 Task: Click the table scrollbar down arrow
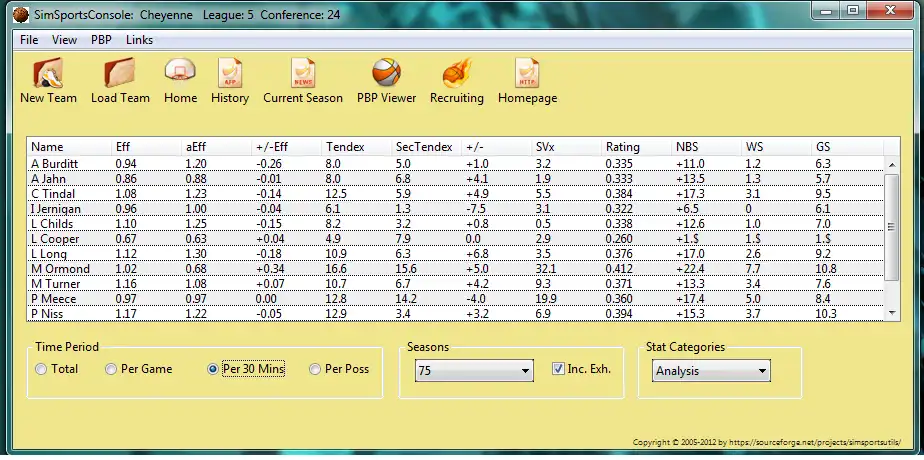892,313
